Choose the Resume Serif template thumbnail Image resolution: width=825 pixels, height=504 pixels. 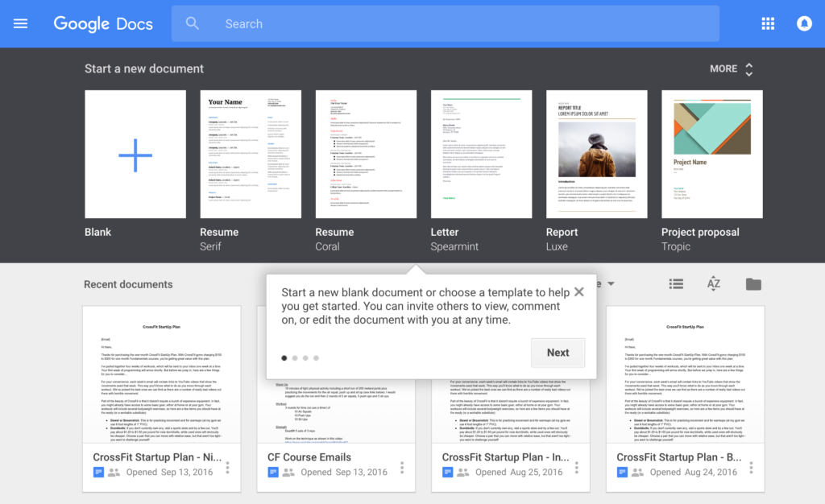click(251, 154)
